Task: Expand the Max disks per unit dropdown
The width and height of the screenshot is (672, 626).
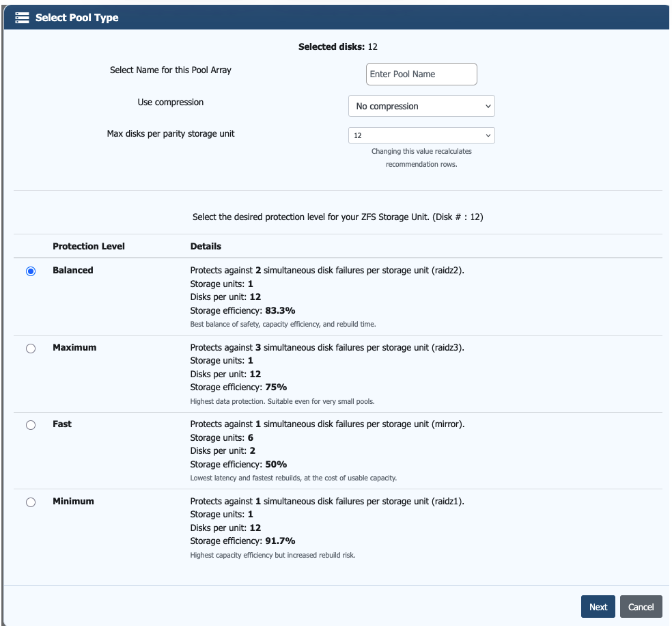Action: pos(421,135)
